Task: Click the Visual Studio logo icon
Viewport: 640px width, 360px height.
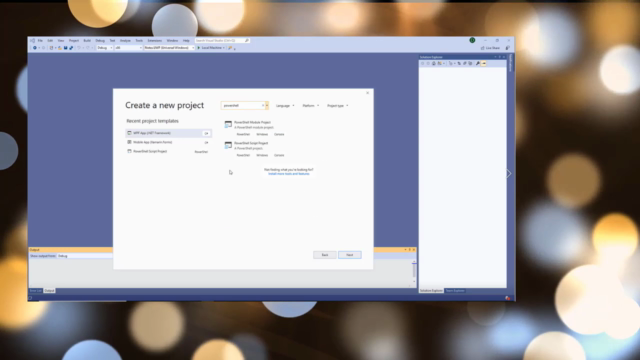Action: (x=33, y=41)
